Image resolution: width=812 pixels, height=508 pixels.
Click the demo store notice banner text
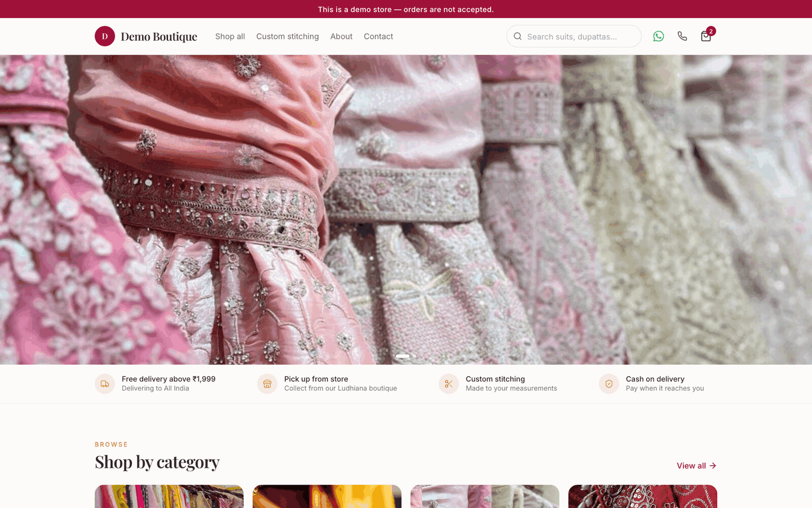pos(406,9)
